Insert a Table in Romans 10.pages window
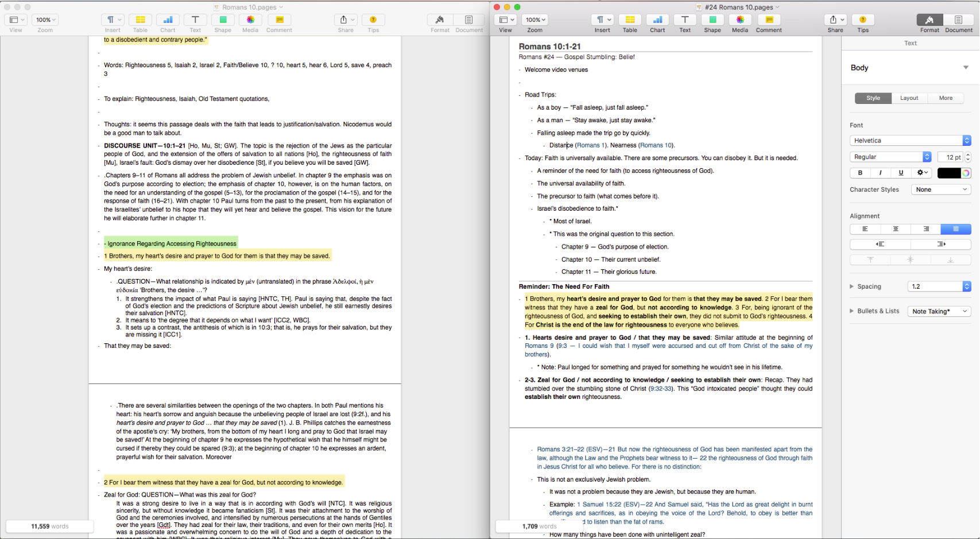The image size is (980, 539). click(140, 20)
